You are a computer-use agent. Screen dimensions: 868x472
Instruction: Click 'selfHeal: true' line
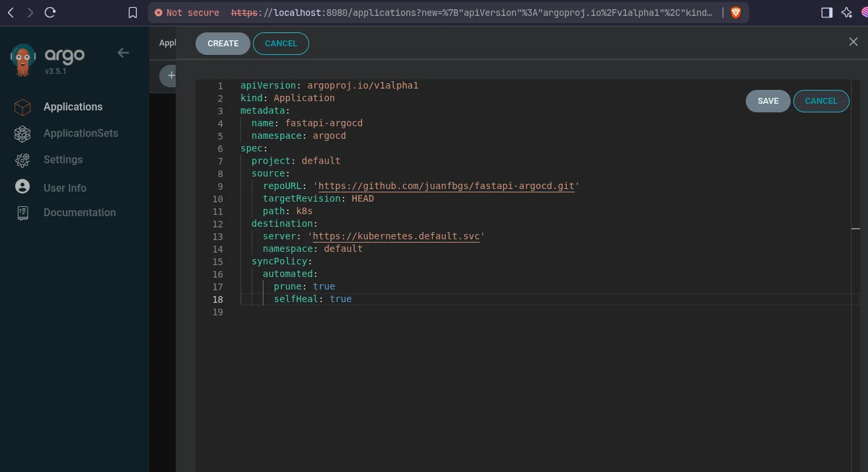pos(312,299)
